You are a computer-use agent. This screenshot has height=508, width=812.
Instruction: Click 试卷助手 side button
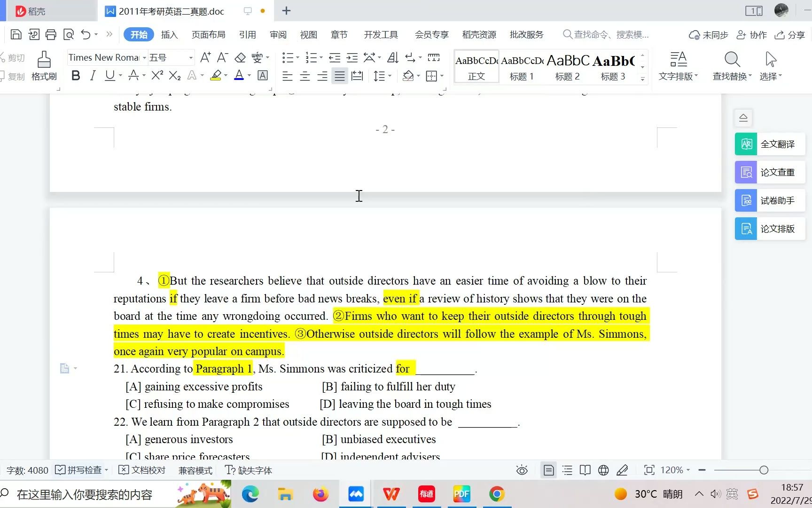pos(770,200)
